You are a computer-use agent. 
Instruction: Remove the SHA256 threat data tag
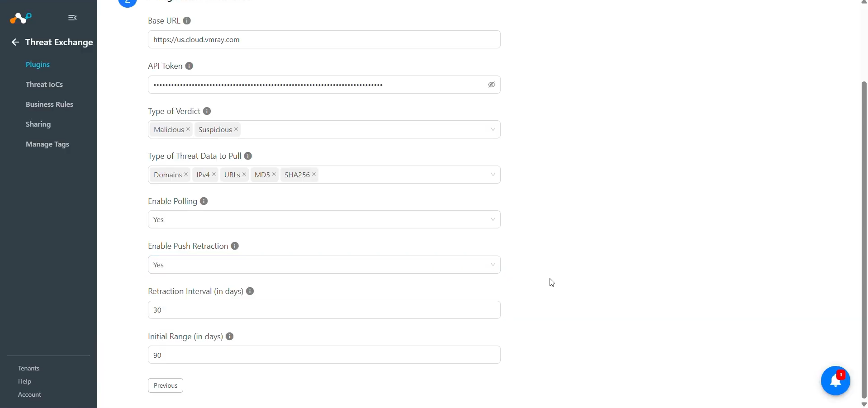point(314,175)
